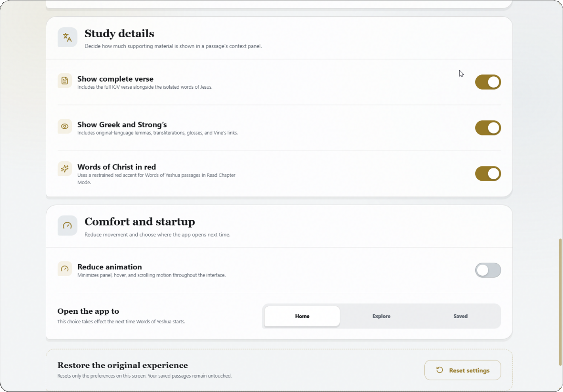Click the gauge icon next to Reduce animation
Screen dimensions: 563x392
click(x=65, y=269)
